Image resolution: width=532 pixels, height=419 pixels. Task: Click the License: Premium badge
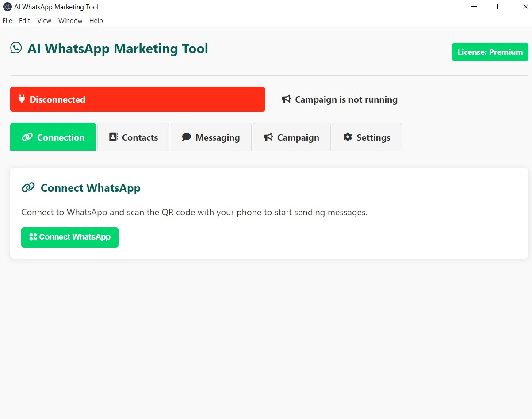point(490,52)
